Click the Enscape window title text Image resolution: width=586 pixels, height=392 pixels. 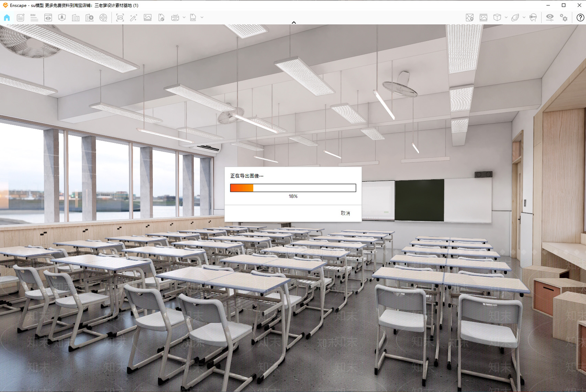pyautogui.click(x=74, y=5)
